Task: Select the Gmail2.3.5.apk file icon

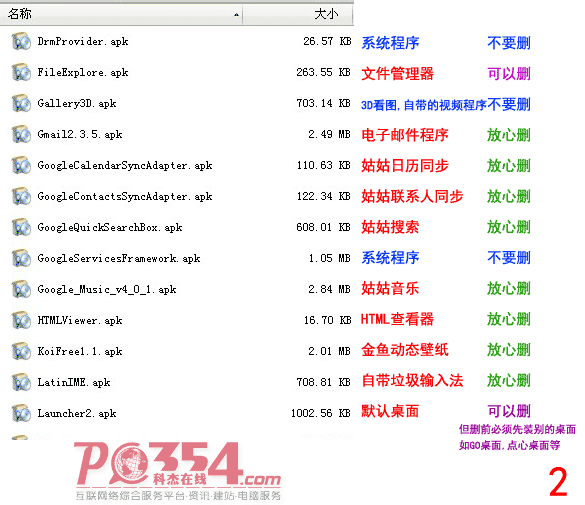Action: click(x=21, y=134)
